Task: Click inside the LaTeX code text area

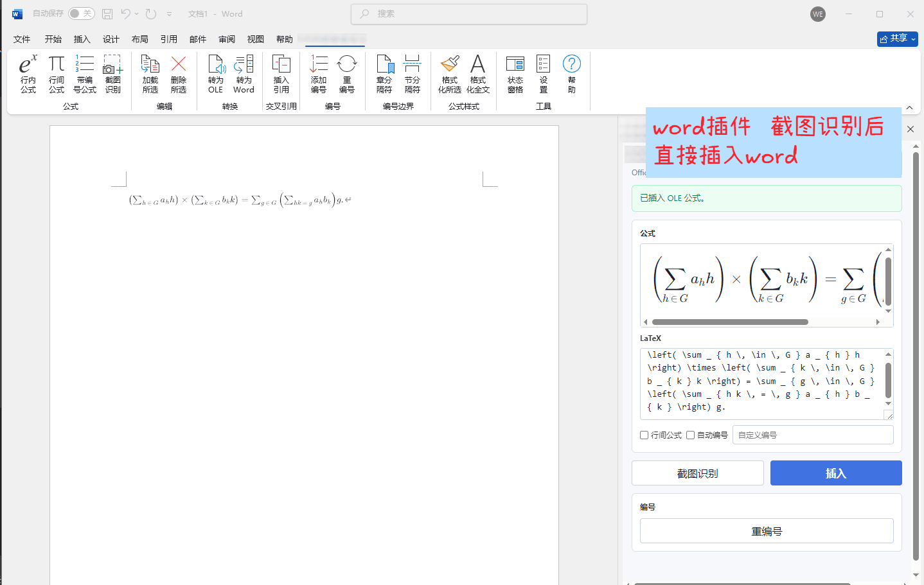Action: point(761,384)
